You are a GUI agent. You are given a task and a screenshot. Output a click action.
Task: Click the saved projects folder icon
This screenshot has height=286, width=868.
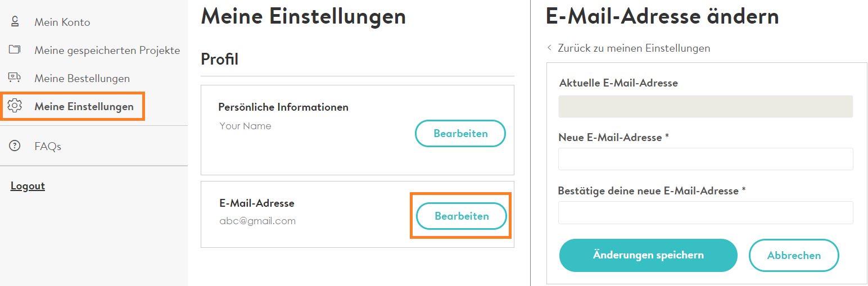(15, 50)
